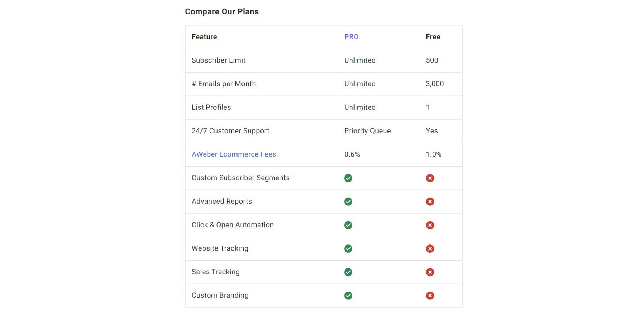This screenshot has width=644, height=312.
Task: Click green check for Click & Open Automation
Action: pyautogui.click(x=348, y=225)
